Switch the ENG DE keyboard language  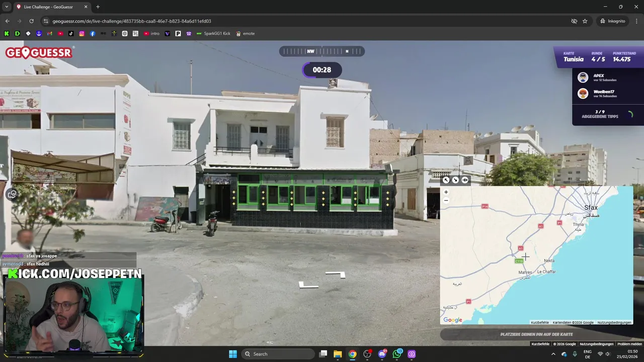588,354
